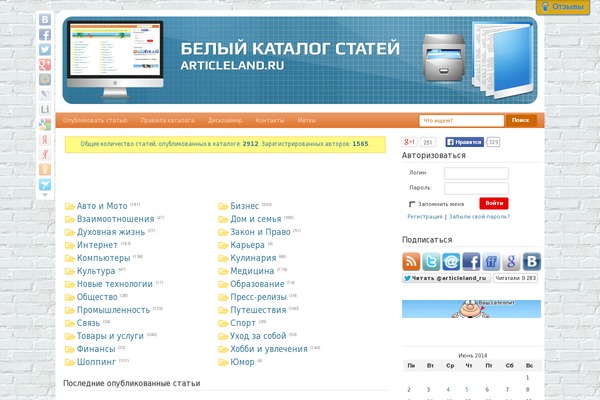Viewport: 600px width, 400px height.
Task: Open Закон и Право category
Action: pos(260,232)
